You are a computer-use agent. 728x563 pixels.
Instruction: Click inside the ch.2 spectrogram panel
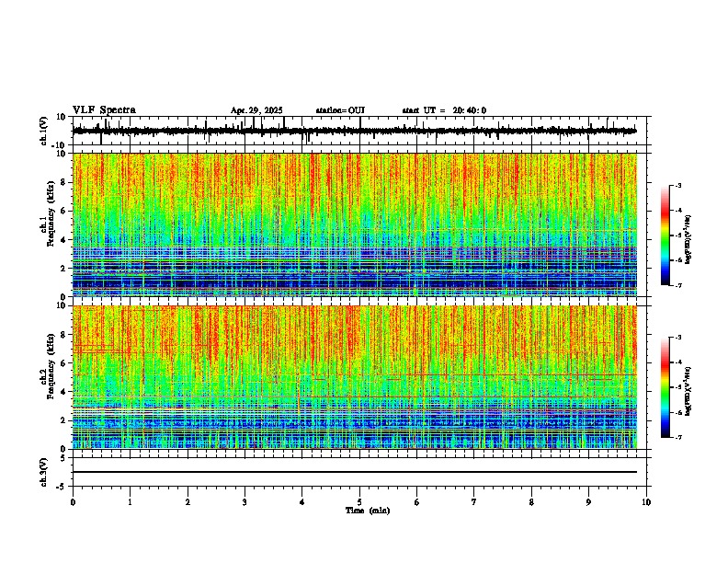(355, 377)
